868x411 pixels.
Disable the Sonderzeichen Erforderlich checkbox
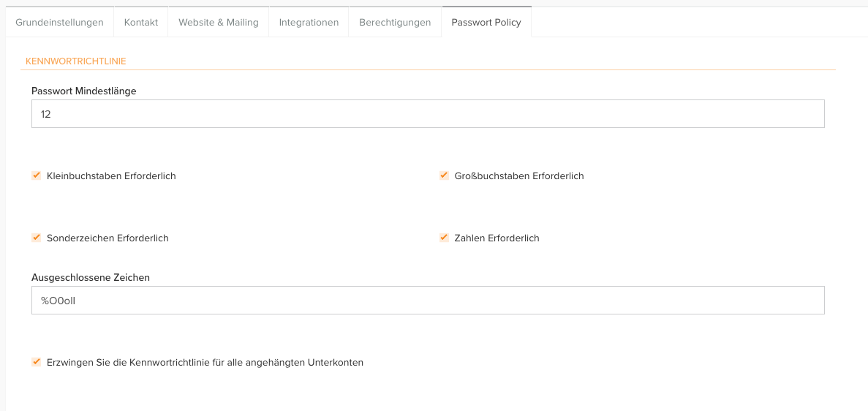pyautogui.click(x=37, y=238)
